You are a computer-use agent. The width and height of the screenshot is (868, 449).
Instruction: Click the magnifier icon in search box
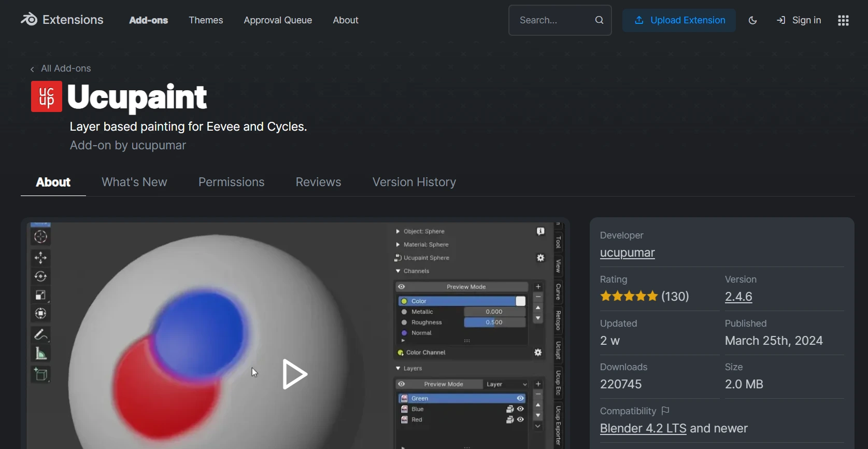pos(600,20)
